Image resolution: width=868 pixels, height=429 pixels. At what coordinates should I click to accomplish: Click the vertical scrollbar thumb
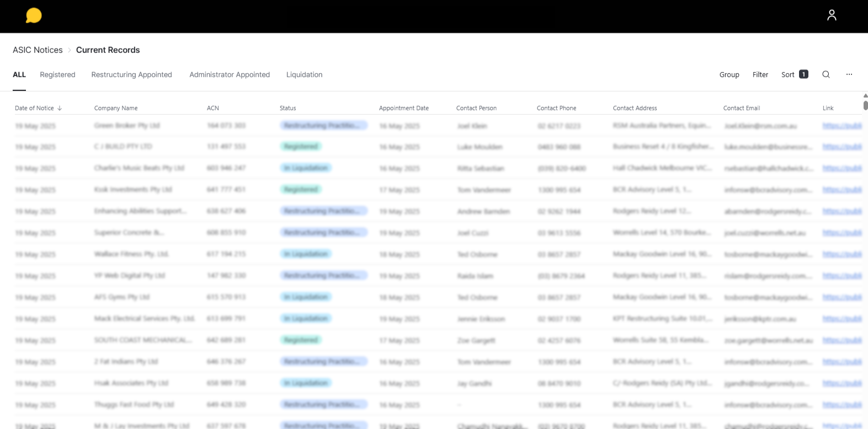click(x=865, y=105)
